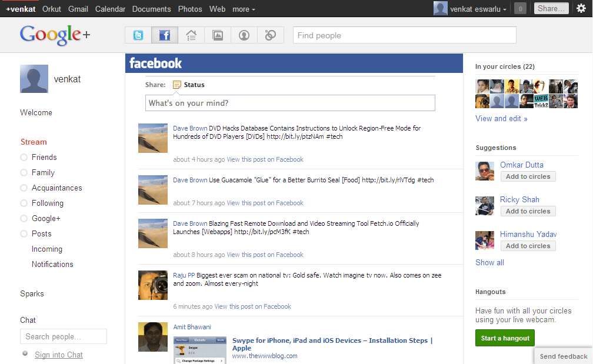The width and height of the screenshot is (593, 364).
Task: Click the Share… button
Action: click(x=551, y=8)
